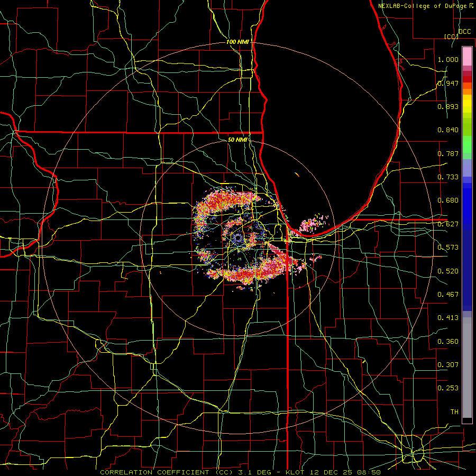Select the 0.360 legend value
Viewport: 476px width, 476px height.
pos(448,342)
